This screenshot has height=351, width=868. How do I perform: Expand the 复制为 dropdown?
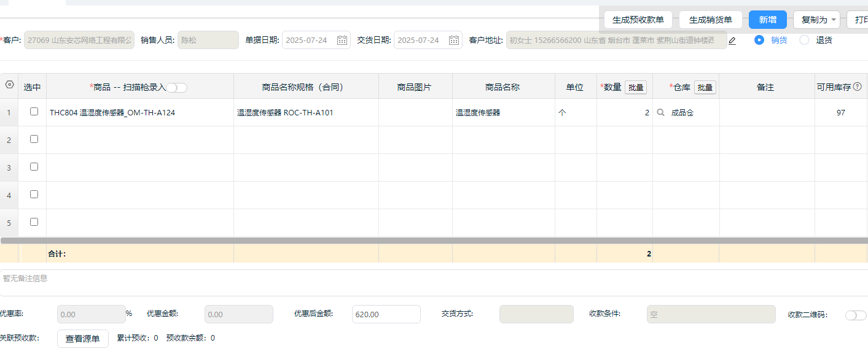pyautogui.click(x=816, y=20)
